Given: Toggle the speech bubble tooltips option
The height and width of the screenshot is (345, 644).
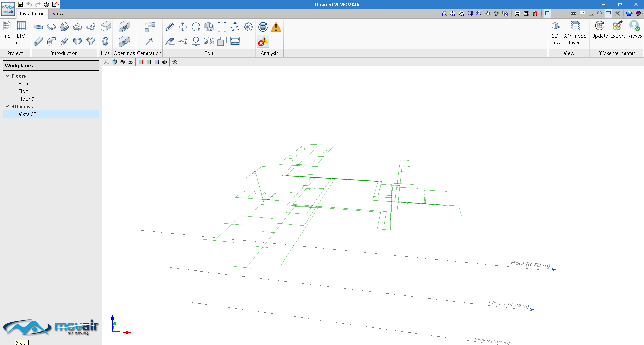Looking at the screenshot, I should coord(608,13).
